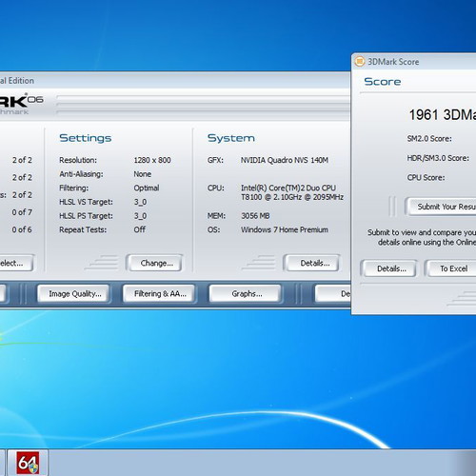This screenshot has height=476, width=476.
Task: Click the 64-bit app icon in the taskbar
Action: pyautogui.click(x=28, y=463)
